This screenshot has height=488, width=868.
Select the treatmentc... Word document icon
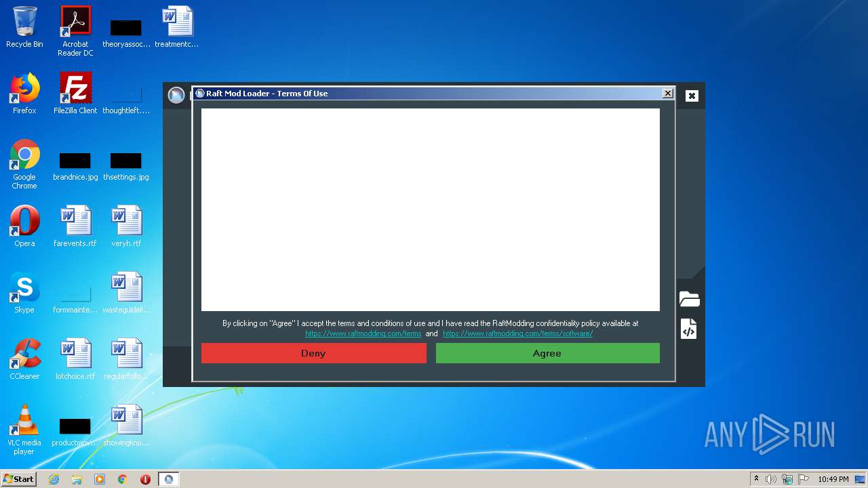point(177,27)
